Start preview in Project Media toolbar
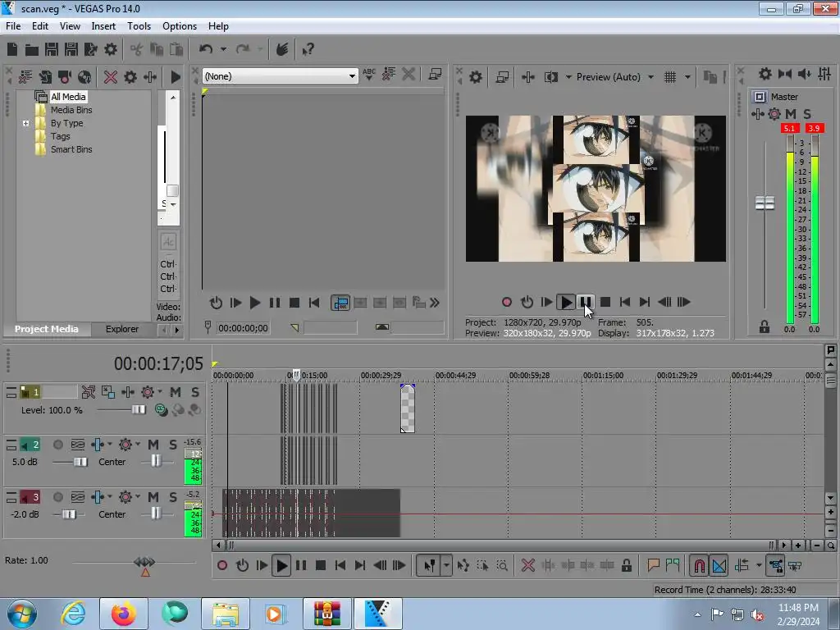Viewport: 840px width, 630px height. [176, 77]
